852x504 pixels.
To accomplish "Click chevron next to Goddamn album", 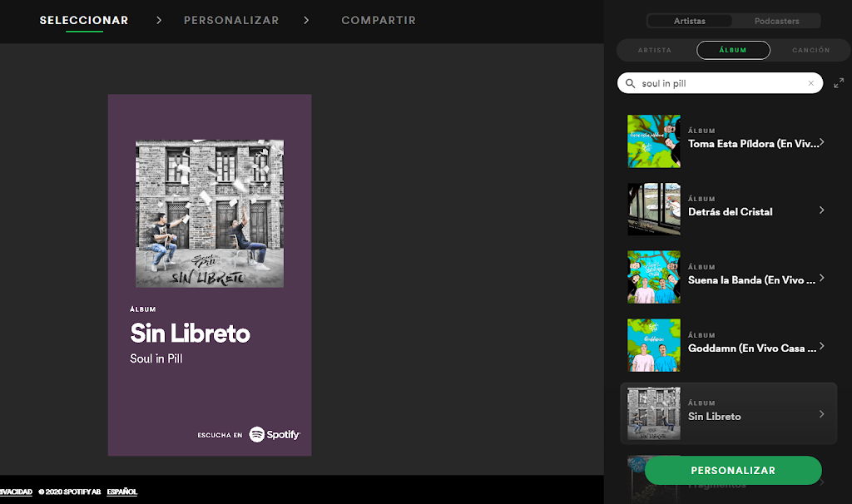I will click(821, 346).
